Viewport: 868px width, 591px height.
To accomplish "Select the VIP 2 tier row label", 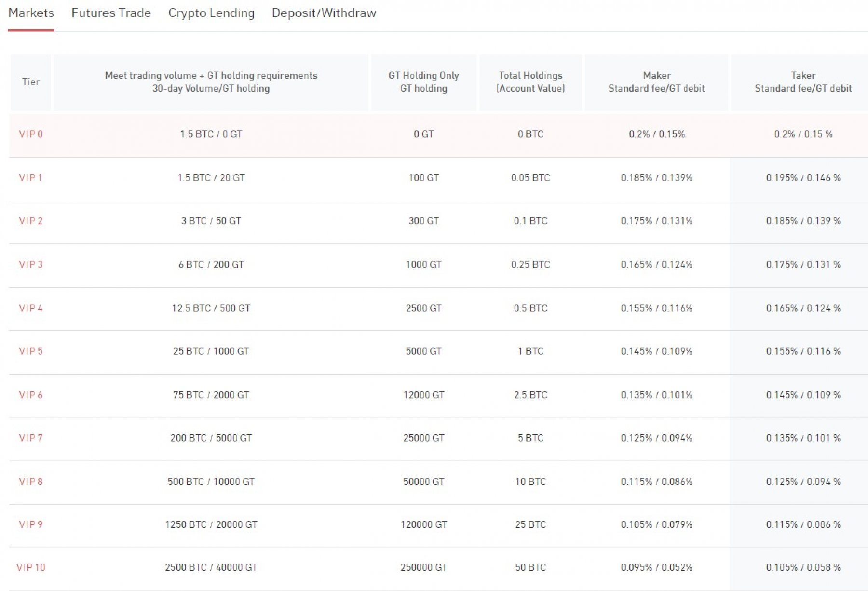I will point(31,221).
